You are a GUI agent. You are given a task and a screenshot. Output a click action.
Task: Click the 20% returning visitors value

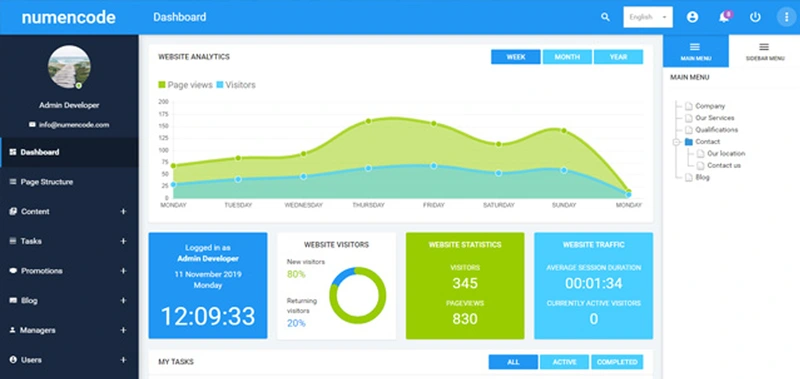tap(296, 323)
